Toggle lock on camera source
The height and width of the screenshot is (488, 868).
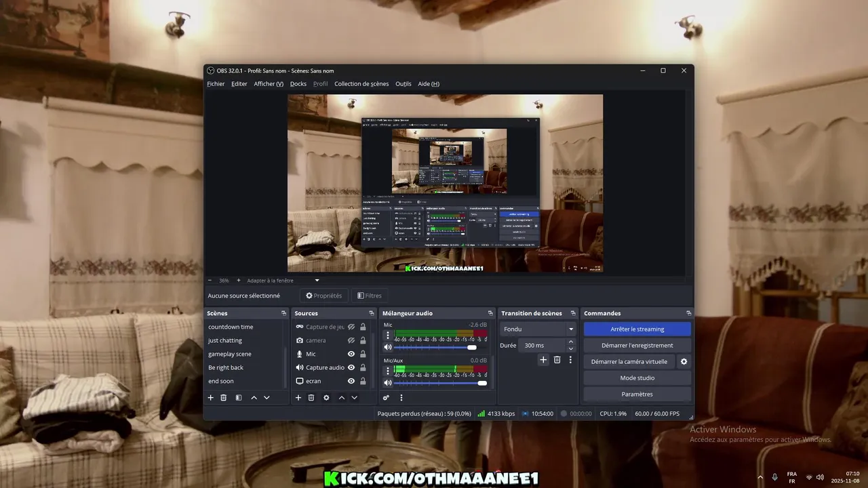click(363, 340)
